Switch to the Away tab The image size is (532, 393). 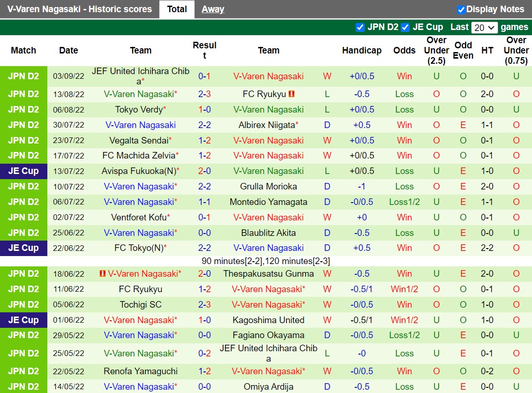click(x=213, y=9)
